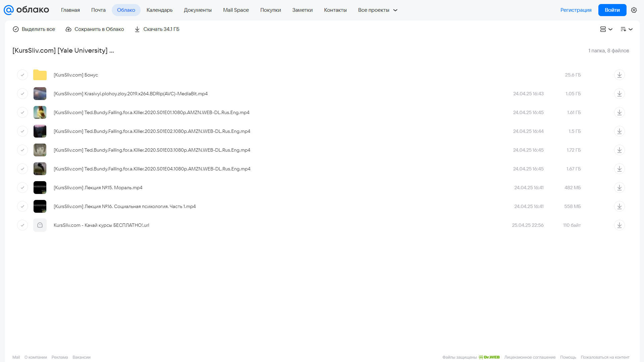Click Скачать 34.1 ГБ button
The image size is (644, 362).
157,29
